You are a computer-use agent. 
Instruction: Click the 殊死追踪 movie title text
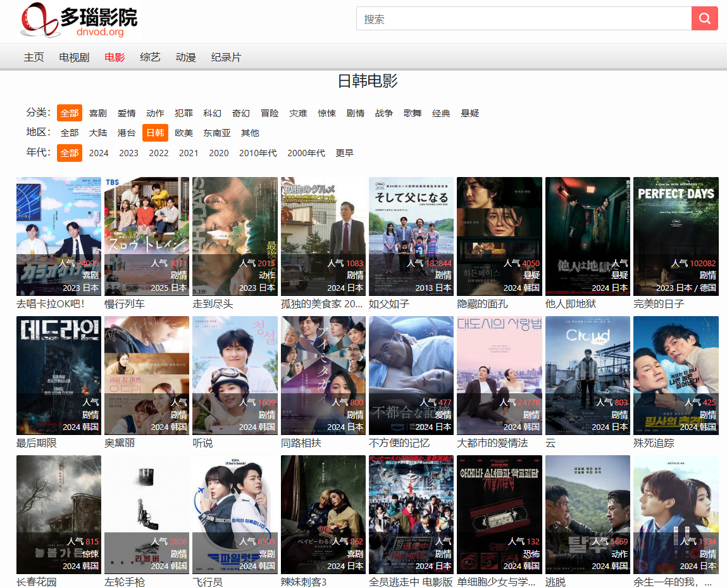tap(654, 443)
